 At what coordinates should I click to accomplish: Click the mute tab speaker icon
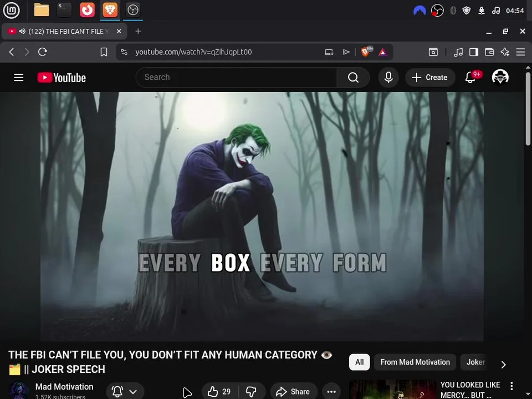pyautogui.click(x=22, y=31)
